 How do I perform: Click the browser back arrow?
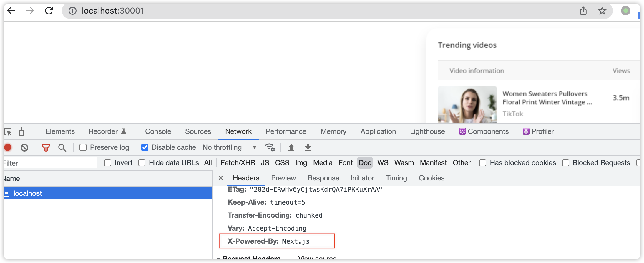pos(11,11)
